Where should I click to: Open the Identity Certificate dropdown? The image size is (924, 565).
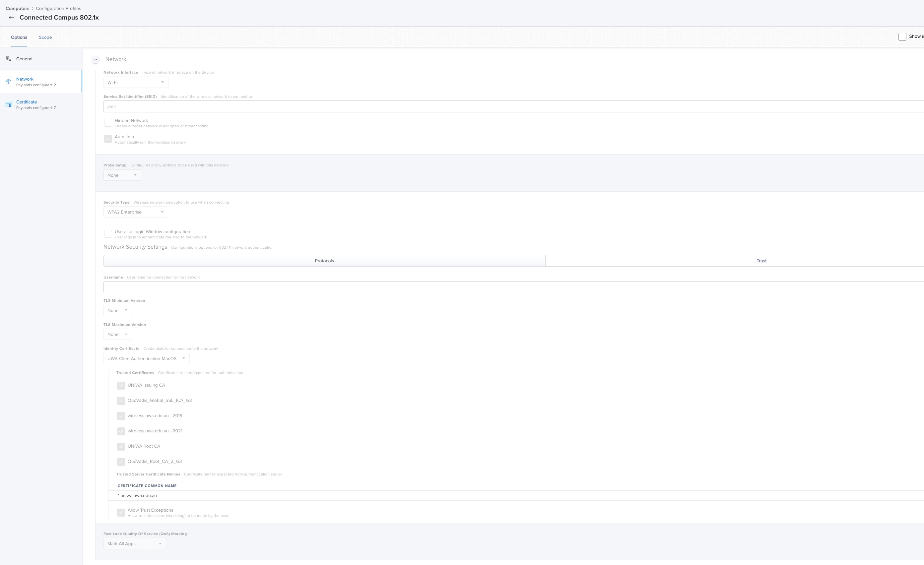point(146,359)
